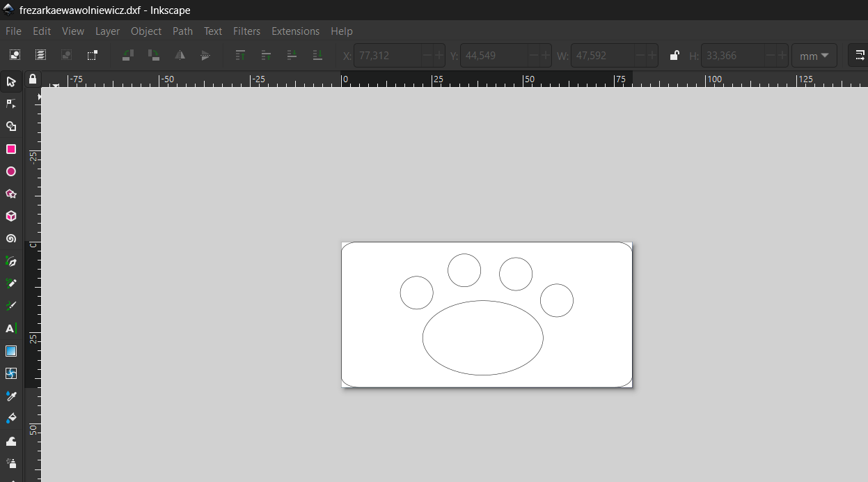
Task: Increase the W value with plus
Action: pos(652,56)
